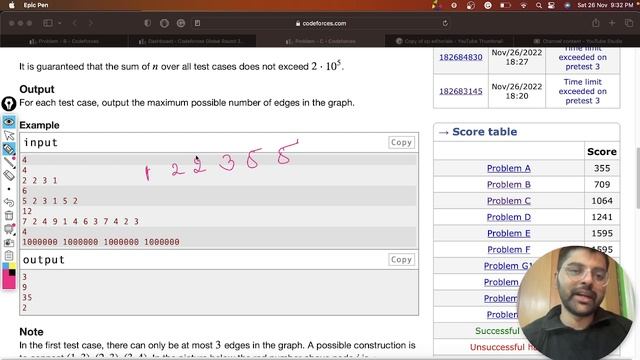
Task: Click the undo arrow in Epic Pen
Action: [9, 202]
